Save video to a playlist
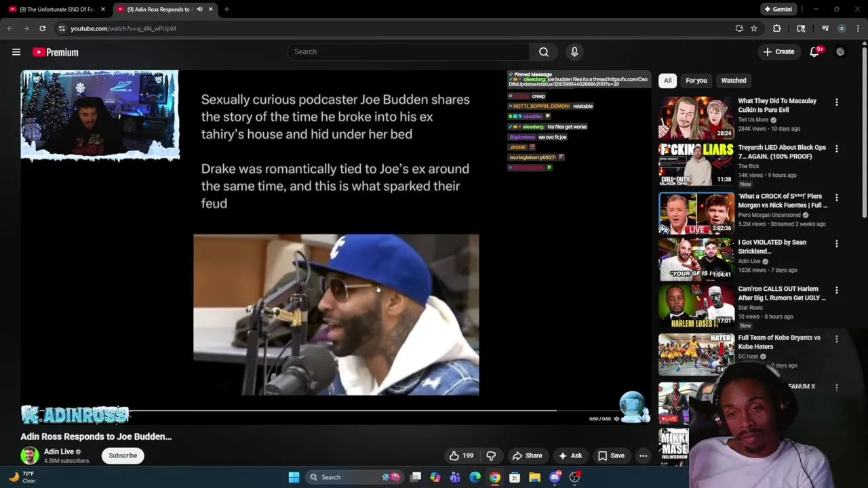868x488 pixels. [x=610, y=455]
